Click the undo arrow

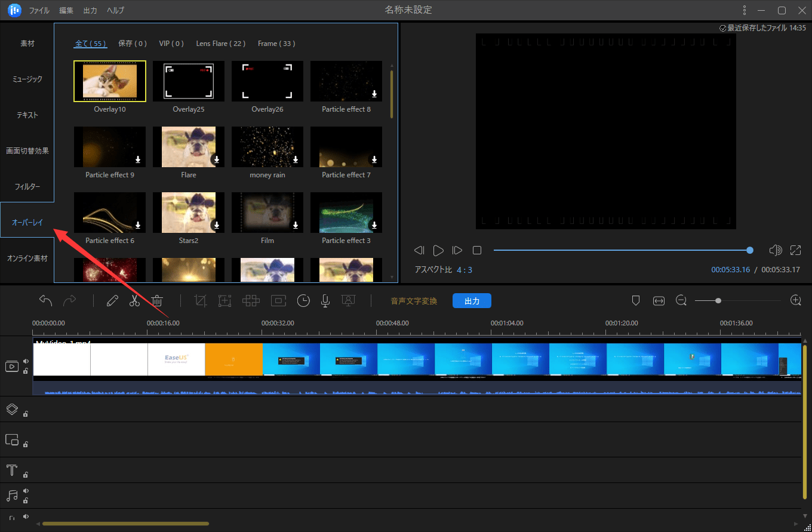click(45, 301)
